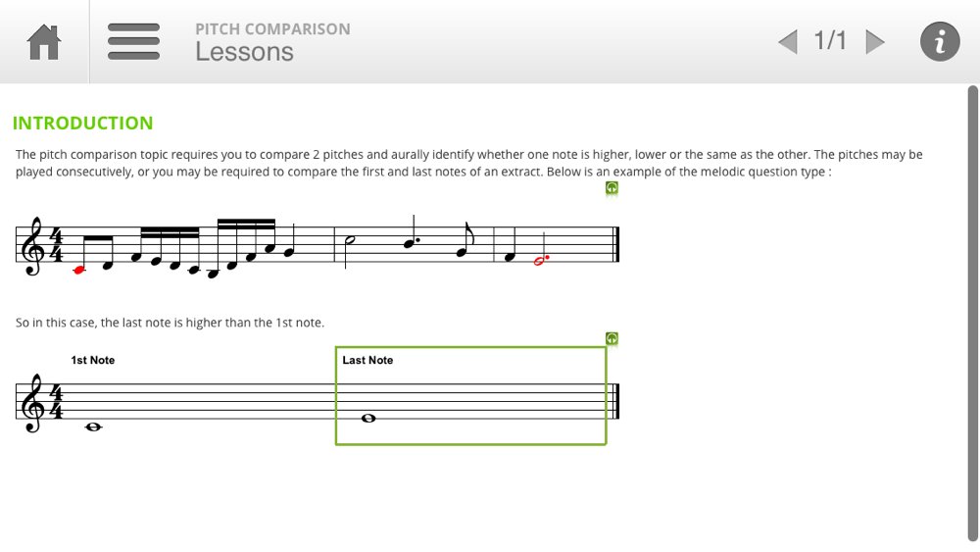The width and height of the screenshot is (980, 552).
Task: Advance to the next lesson page
Action: point(875,41)
